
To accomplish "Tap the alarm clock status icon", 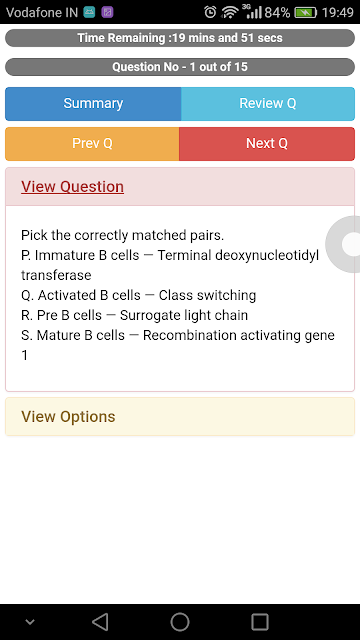I will [210, 12].
